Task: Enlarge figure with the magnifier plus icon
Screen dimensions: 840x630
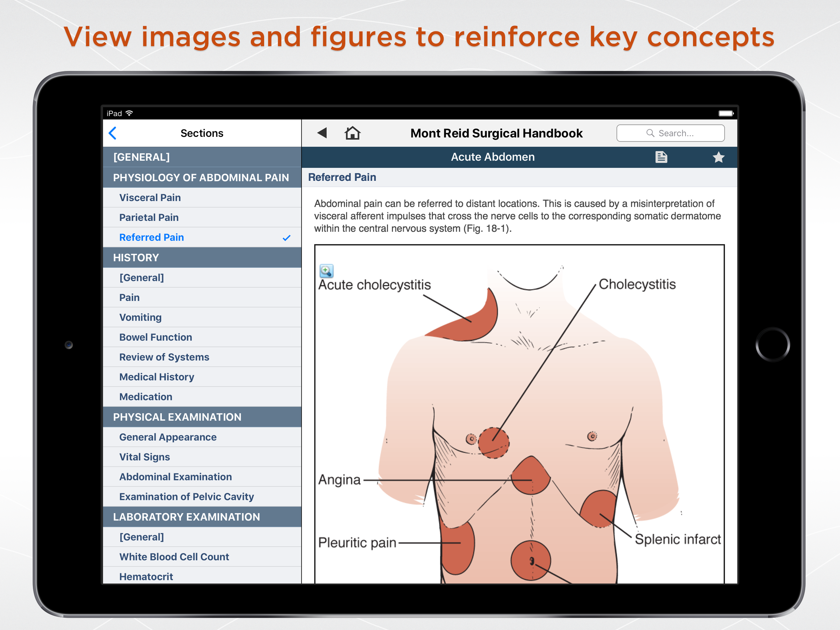Action: point(326,271)
